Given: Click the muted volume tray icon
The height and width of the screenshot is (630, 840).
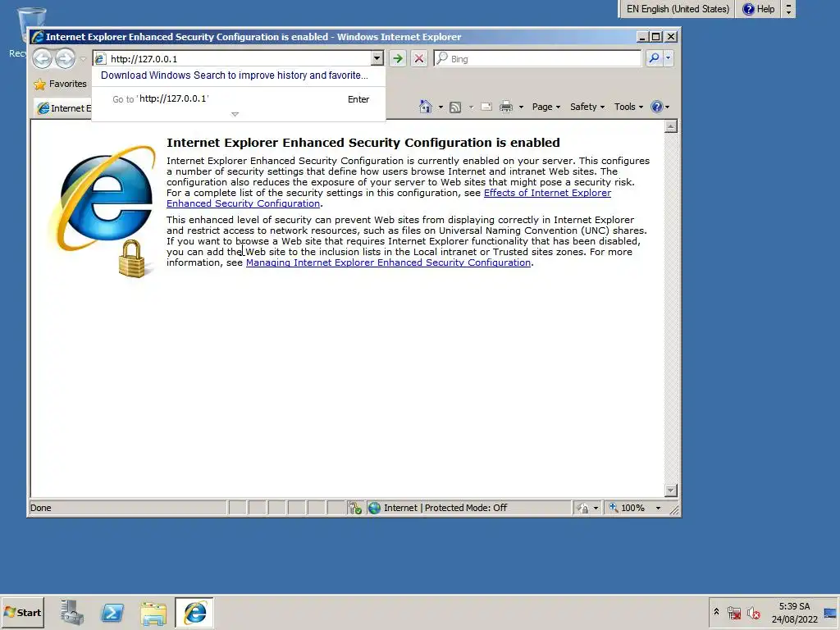Looking at the screenshot, I should click(754, 613).
